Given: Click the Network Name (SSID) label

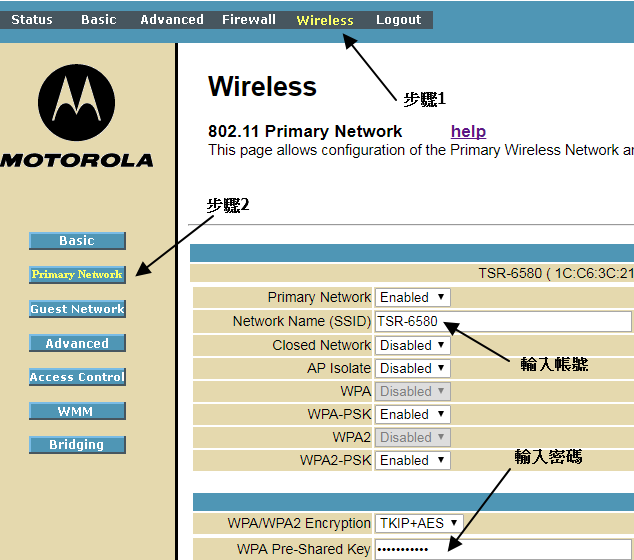Looking at the screenshot, I should [302, 321].
